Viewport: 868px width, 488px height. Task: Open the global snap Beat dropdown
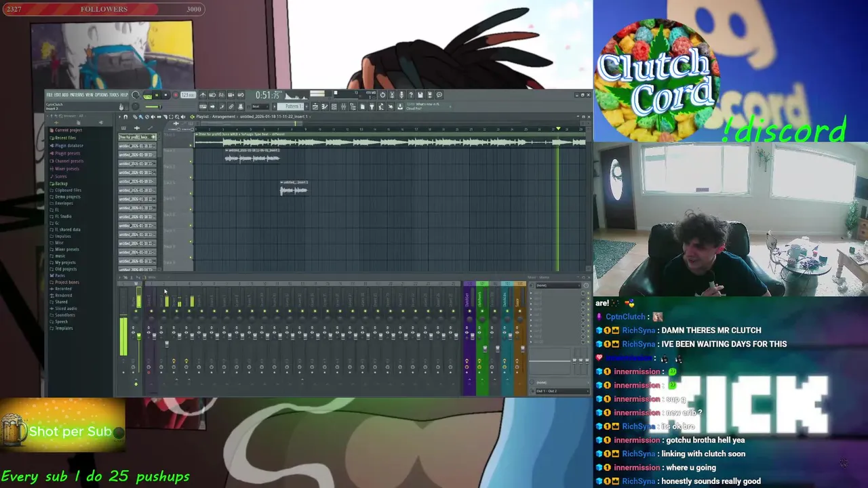point(260,106)
